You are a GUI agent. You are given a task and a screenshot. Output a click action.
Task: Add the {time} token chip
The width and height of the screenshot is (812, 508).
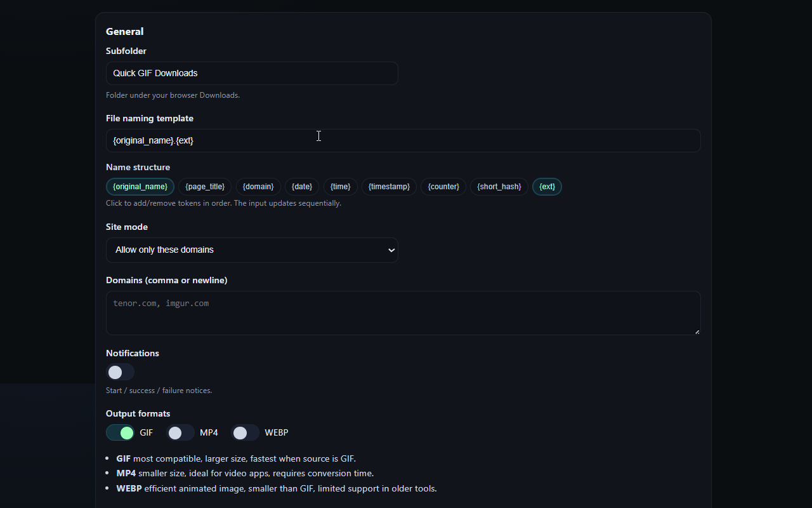click(341, 187)
